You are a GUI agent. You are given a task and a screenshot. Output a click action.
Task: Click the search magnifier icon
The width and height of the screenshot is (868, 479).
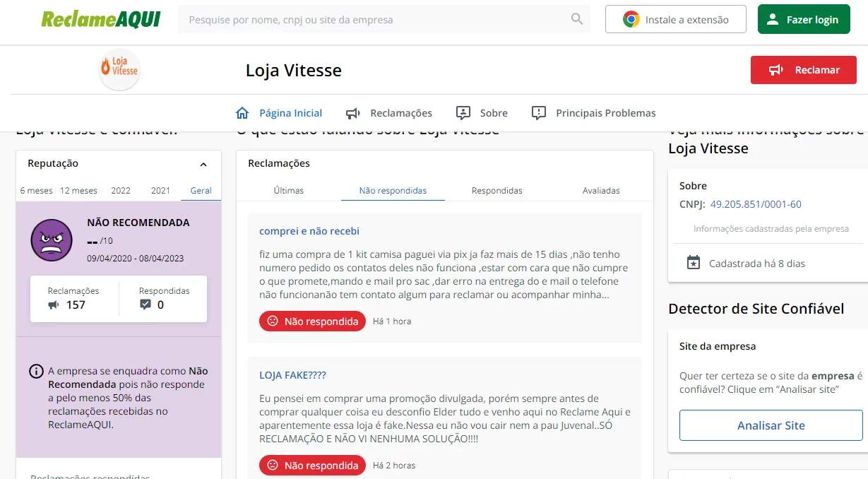point(577,19)
